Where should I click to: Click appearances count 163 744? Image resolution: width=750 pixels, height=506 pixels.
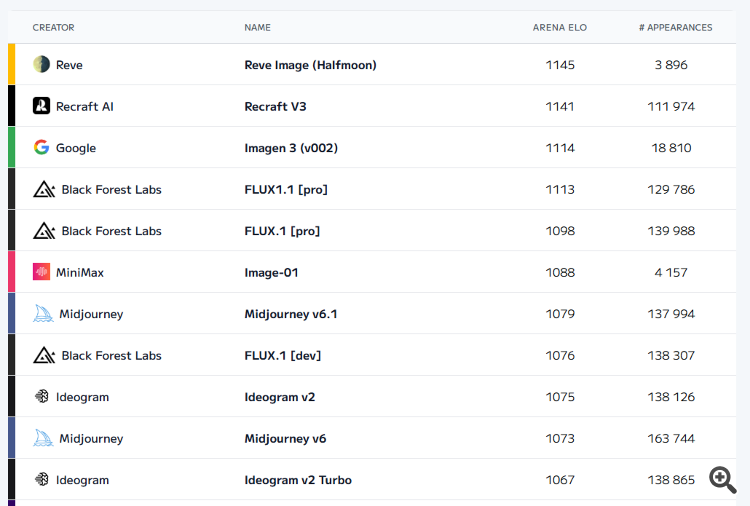point(671,438)
